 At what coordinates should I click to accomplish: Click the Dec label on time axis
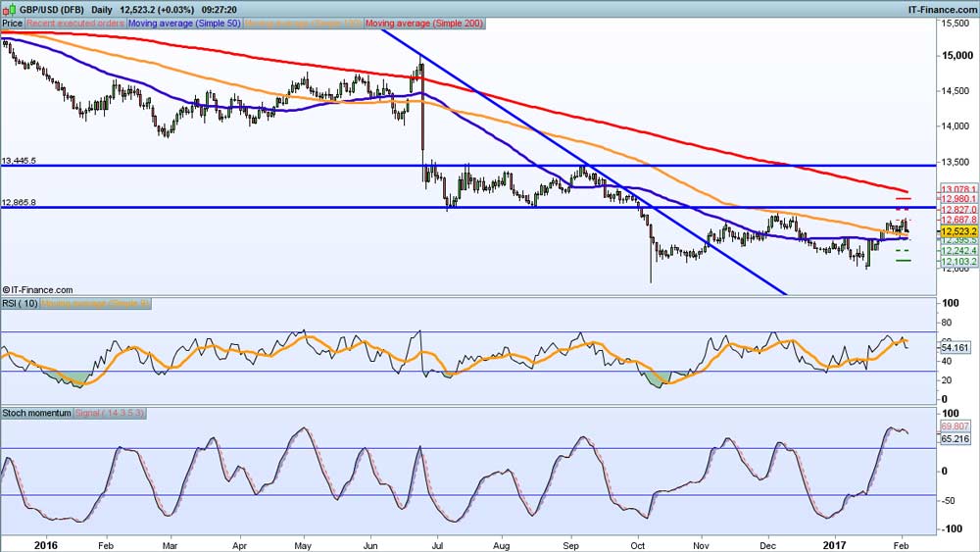pyautogui.click(x=768, y=545)
